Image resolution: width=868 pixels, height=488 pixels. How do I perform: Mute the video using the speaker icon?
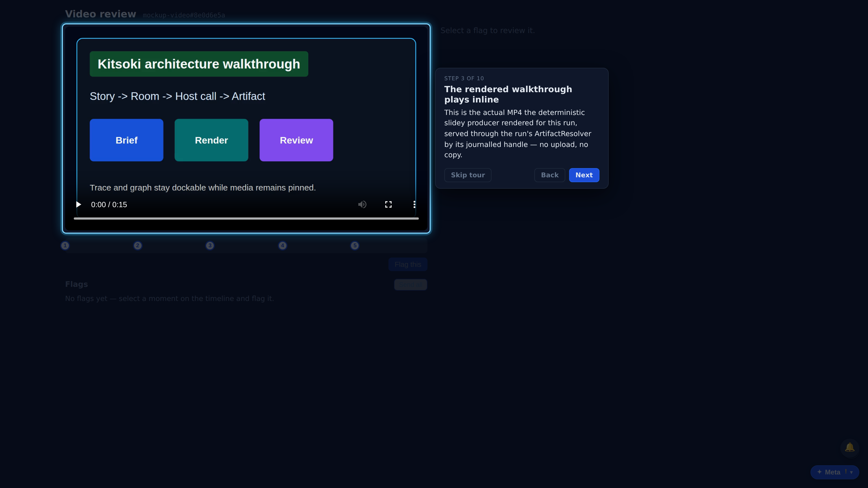tap(362, 204)
